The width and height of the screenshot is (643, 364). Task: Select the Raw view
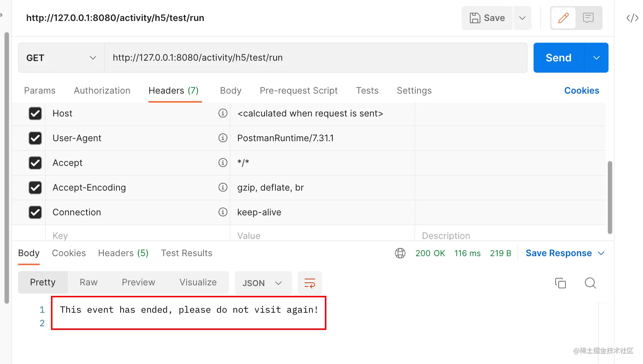[x=88, y=282]
